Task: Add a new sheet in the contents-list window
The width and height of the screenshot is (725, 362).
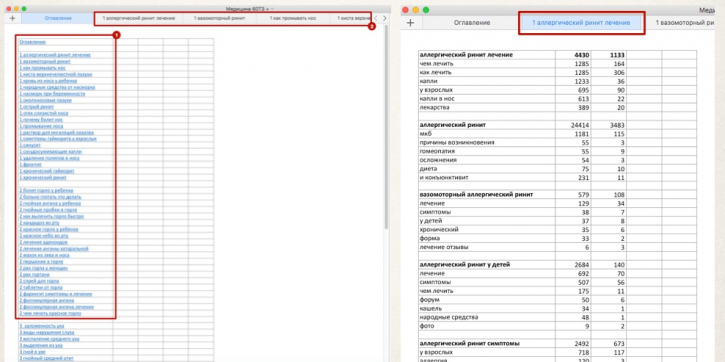Action: click(x=12, y=18)
